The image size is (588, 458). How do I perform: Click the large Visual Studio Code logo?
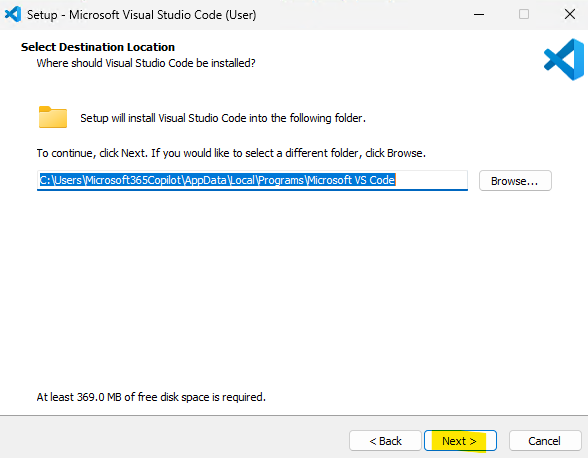[x=564, y=60]
